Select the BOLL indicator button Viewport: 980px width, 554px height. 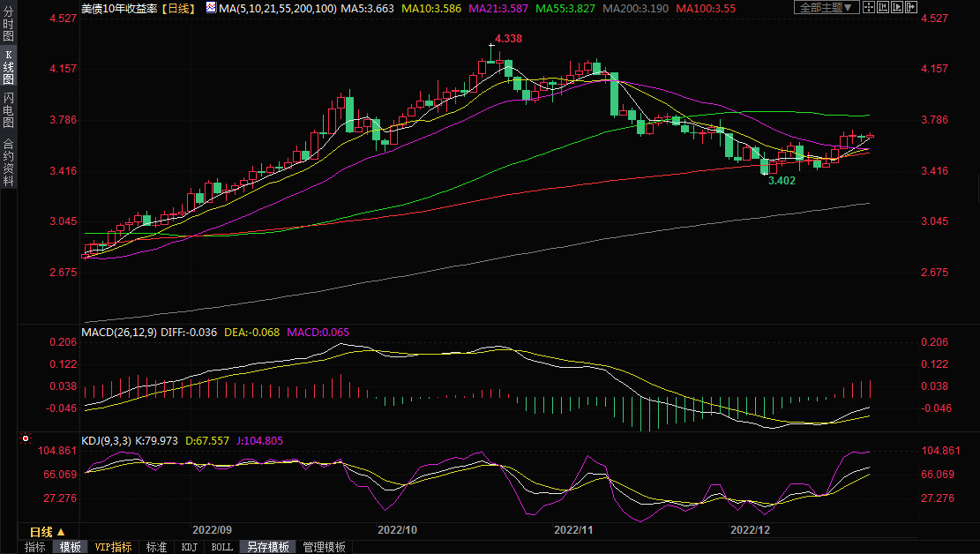[x=221, y=547]
